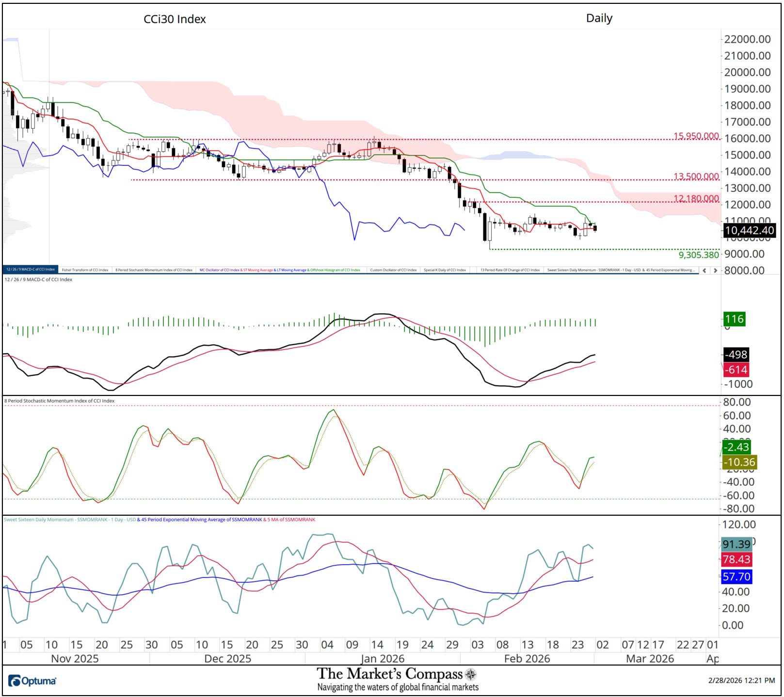
Task: Click the 80.00 stochastic axis label
Action: click(x=737, y=402)
